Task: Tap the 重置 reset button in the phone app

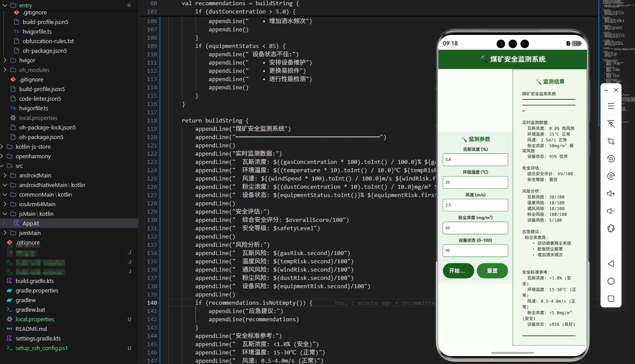Action: (492, 271)
